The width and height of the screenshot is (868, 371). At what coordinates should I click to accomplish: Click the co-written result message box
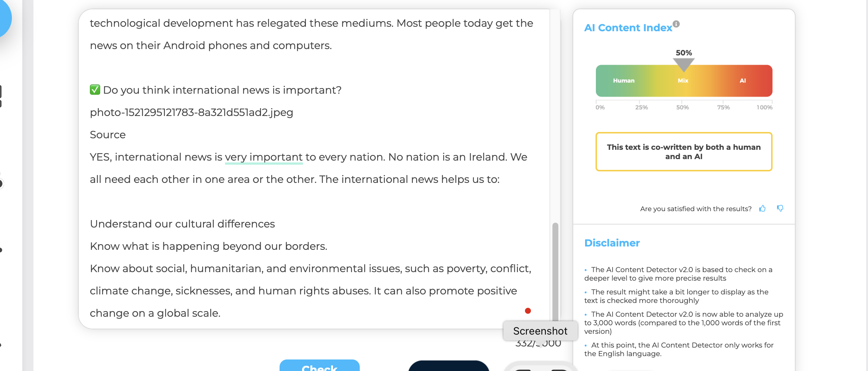tap(684, 152)
